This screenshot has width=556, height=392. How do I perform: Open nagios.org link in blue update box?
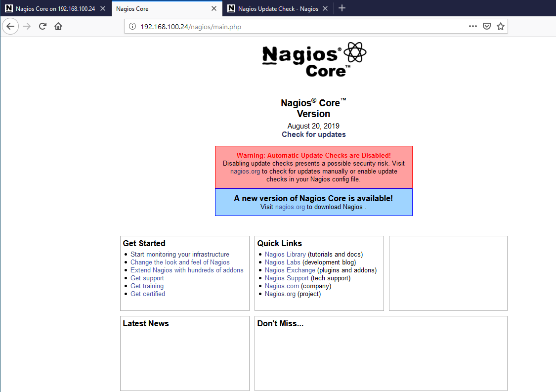point(290,207)
